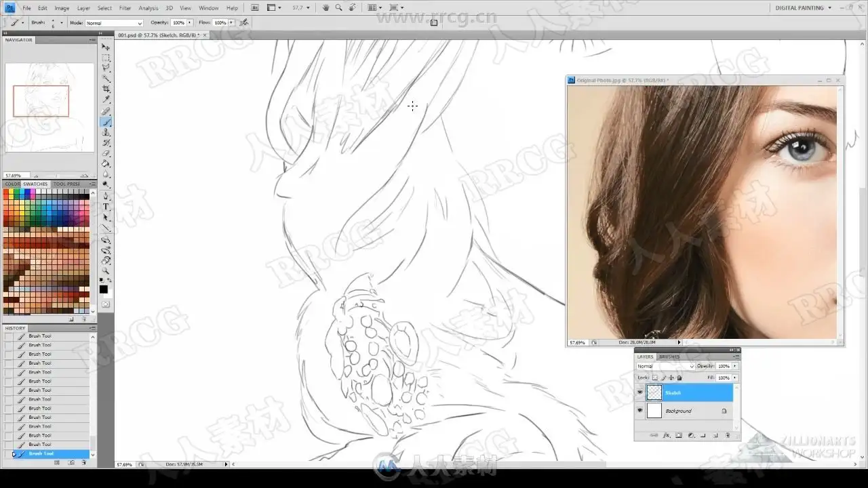
Task: Select the Paint Bucket tool
Action: [x=106, y=163]
